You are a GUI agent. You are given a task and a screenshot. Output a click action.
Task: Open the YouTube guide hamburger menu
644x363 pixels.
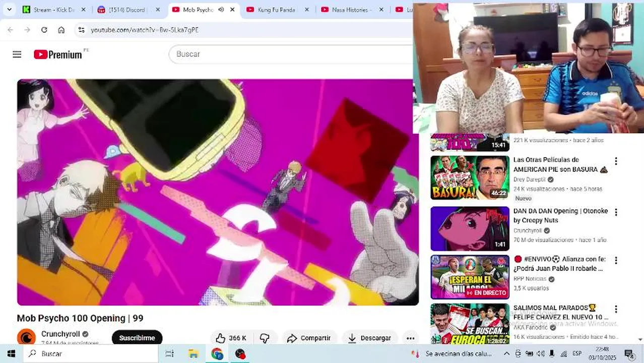pos(17,54)
